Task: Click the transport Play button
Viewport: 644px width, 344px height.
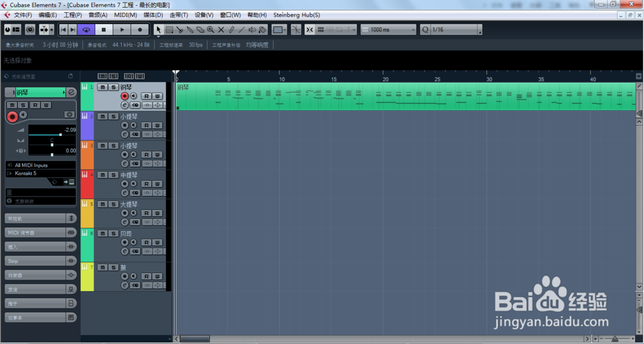Action: 122,30
